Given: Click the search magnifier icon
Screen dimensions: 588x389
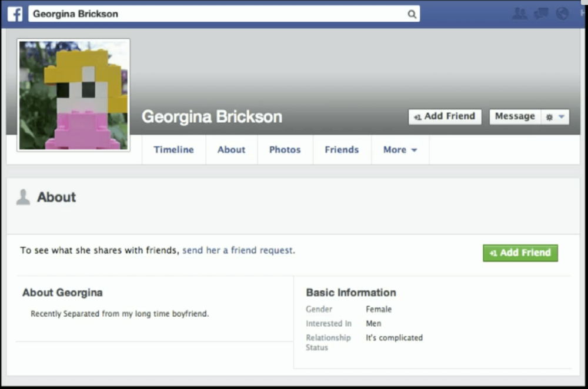Looking at the screenshot, I should tap(412, 14).
